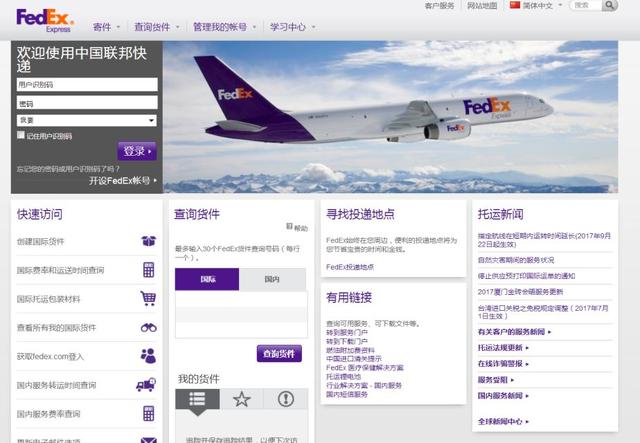Toggle the 记住用户识别码 checkbox
This screenshot has width=640, height=443.
pyautogui.click(x=21, y=135)
